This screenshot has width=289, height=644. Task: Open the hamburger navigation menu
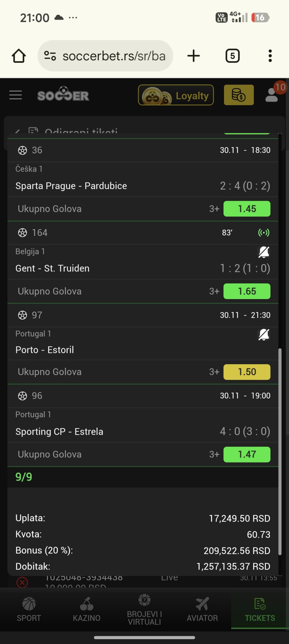point(16,95)
